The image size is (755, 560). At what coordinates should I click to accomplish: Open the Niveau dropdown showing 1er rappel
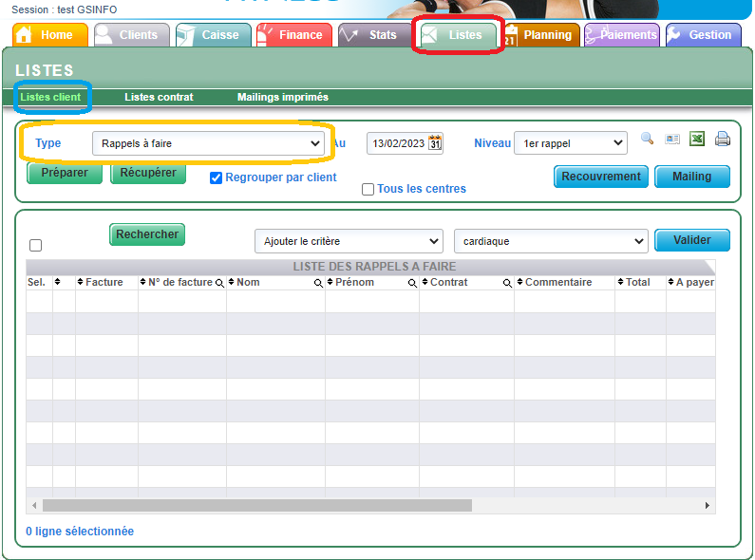(x=571, y=143)
